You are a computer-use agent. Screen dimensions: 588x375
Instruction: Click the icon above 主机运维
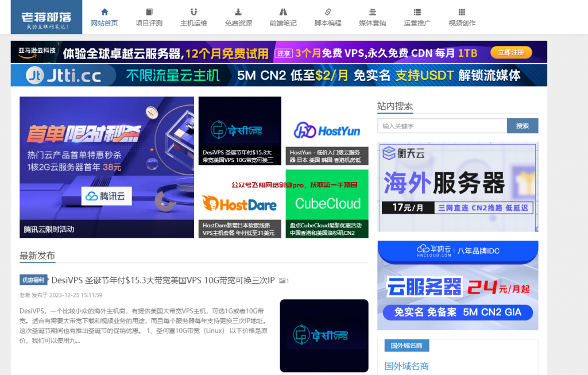[x=194, y=11]
